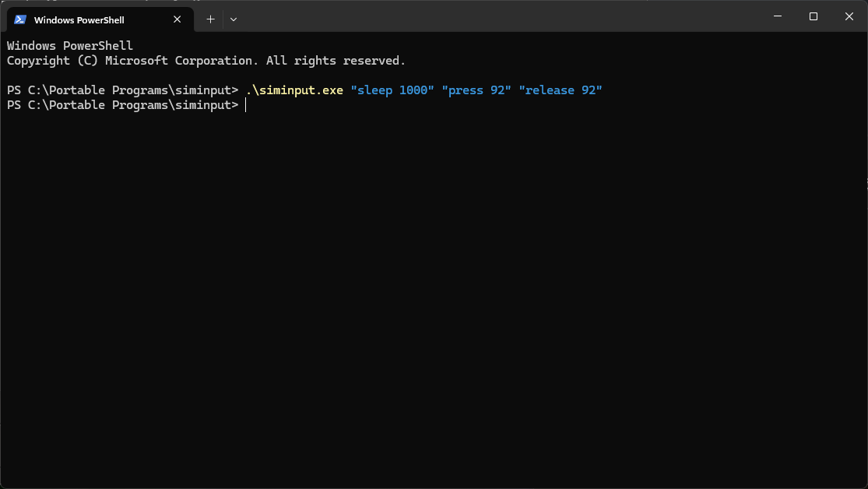Click the PowerShell icon in the tab
The image size is (868, 489).
click(x=20, y=19)
